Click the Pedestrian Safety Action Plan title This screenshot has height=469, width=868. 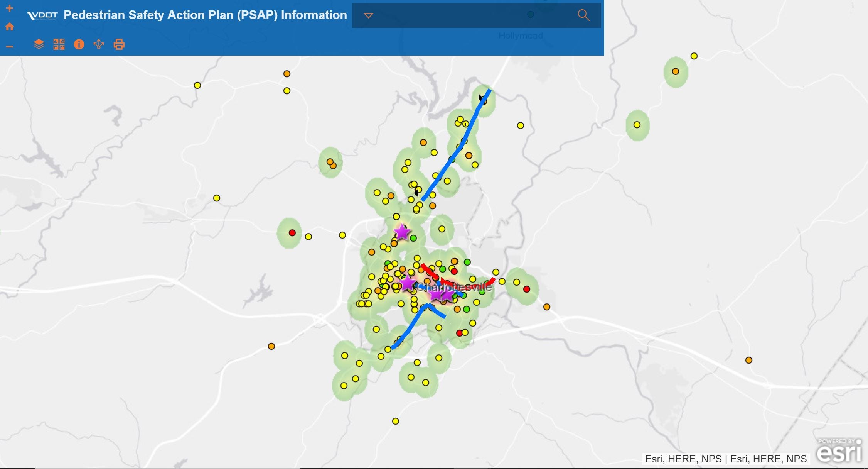[x=205, y=15]
